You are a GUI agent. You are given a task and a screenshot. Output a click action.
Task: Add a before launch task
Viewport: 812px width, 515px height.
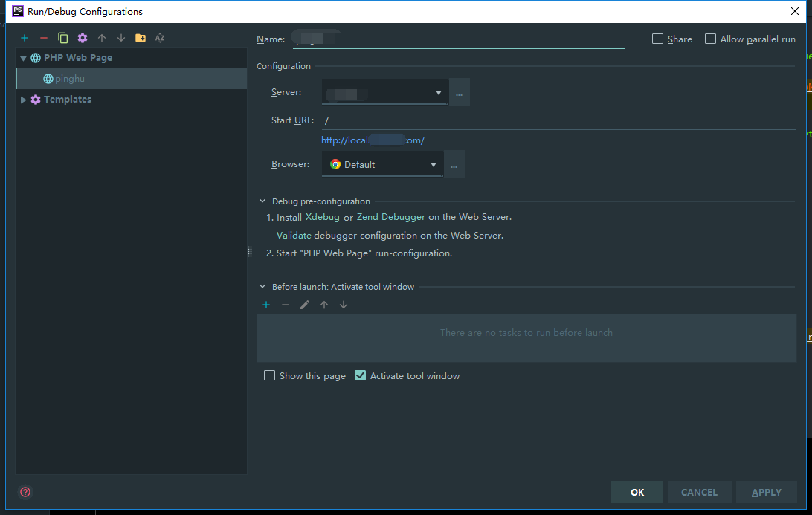point(266,305)
